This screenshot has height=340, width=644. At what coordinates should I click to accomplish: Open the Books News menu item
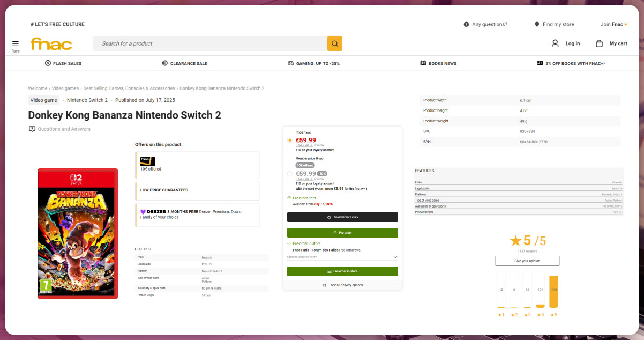pyautogui.click(x=438, y=63)
